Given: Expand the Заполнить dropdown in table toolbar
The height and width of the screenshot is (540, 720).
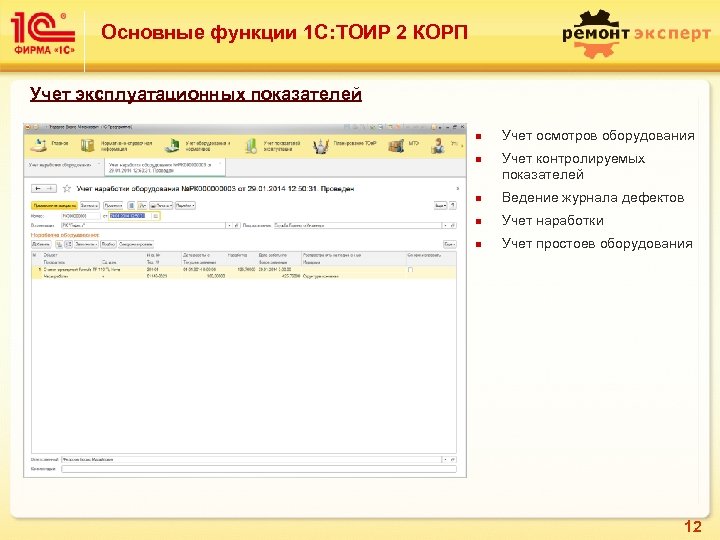Looking at the screenshot, I should click(86, 244).
